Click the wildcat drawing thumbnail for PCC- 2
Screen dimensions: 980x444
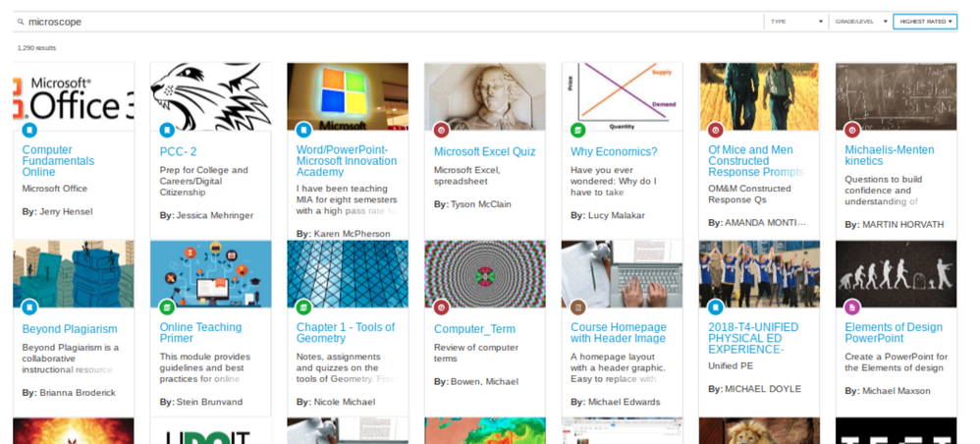[x=210, y=96]
